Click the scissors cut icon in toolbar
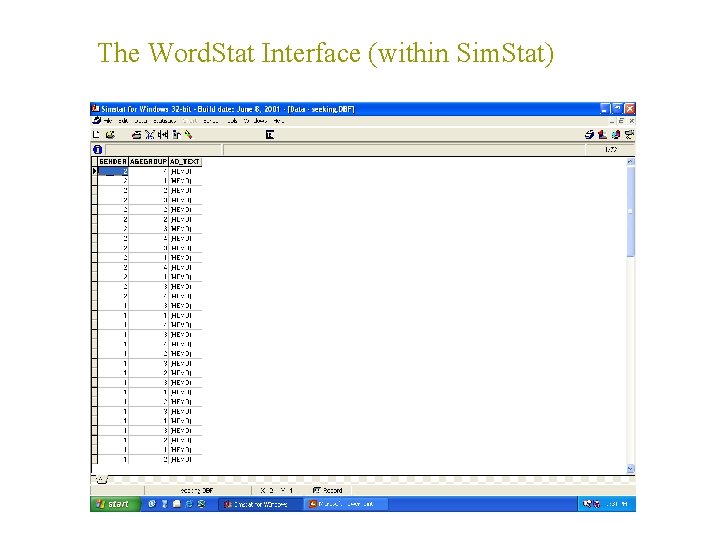720x540 pixels. [150, 135]
